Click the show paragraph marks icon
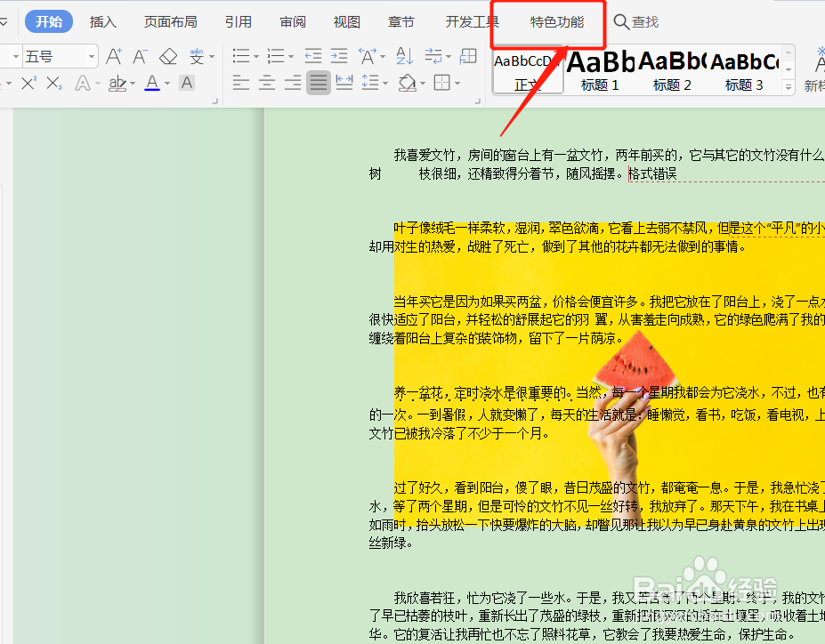825x644 pixels. pos(433,56)
